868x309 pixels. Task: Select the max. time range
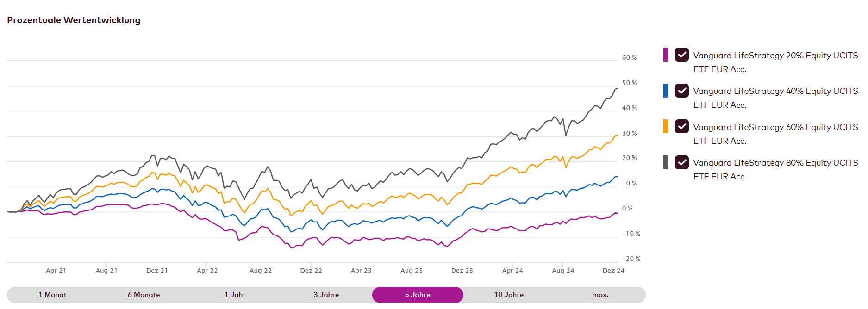pos(600,295)
